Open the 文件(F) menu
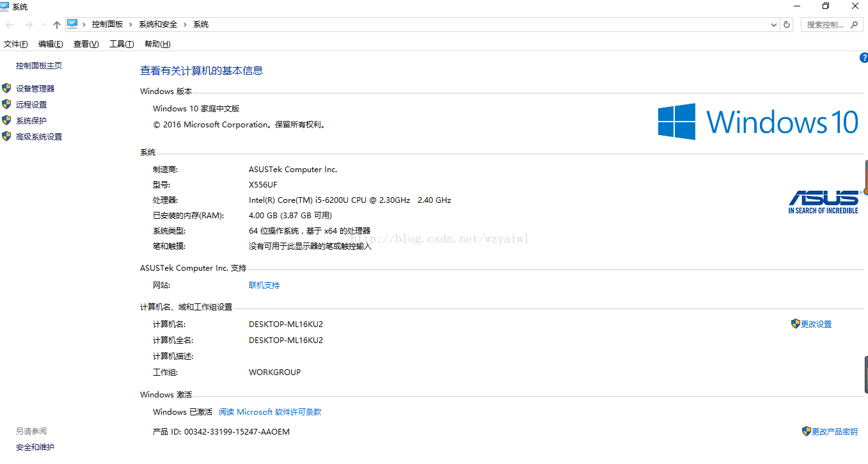Screen dimensions: 868x464 [16, 44]
